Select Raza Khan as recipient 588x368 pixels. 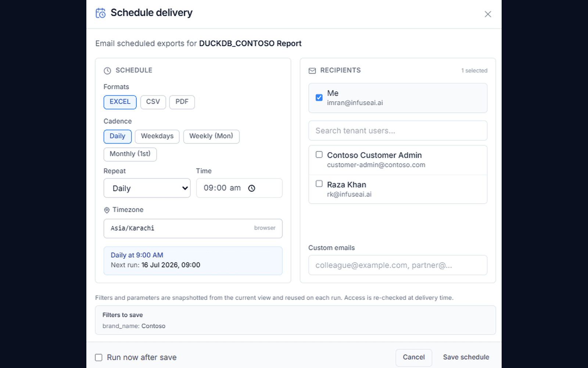tap(319, 184)
